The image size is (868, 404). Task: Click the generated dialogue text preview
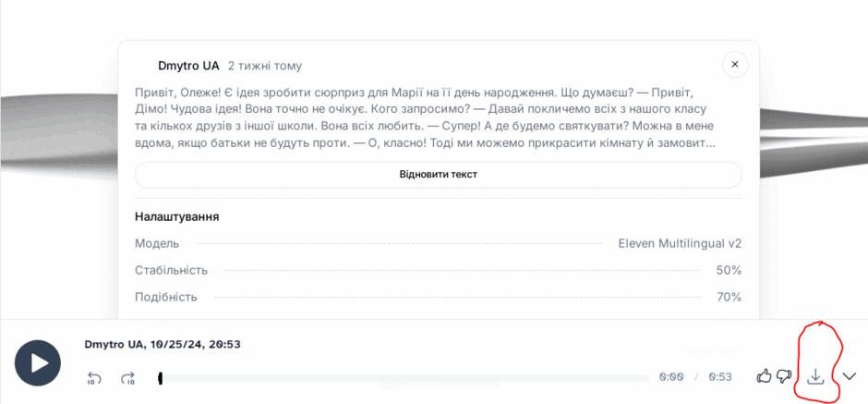pyautogui.click(x=425, y=116)
